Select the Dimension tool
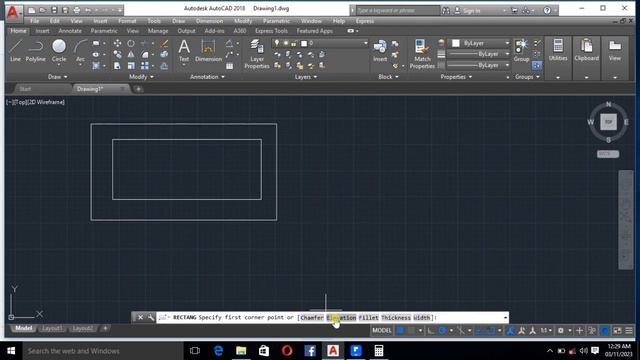 coord(208,51)
